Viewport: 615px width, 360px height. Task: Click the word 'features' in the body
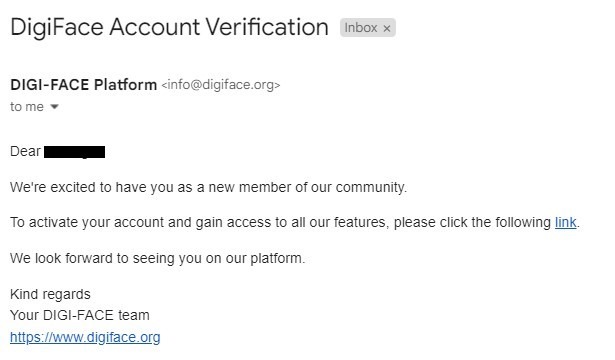tap(361, 222)
